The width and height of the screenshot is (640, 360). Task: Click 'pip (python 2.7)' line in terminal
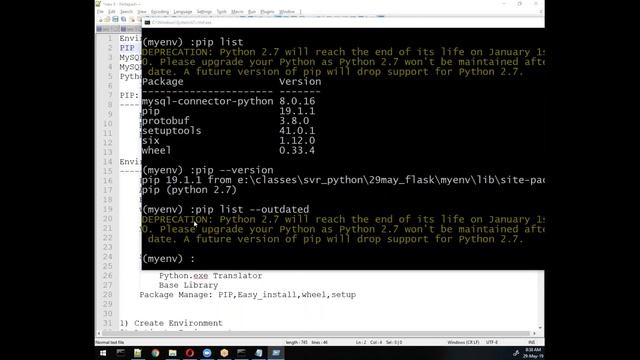coord(189,190)
